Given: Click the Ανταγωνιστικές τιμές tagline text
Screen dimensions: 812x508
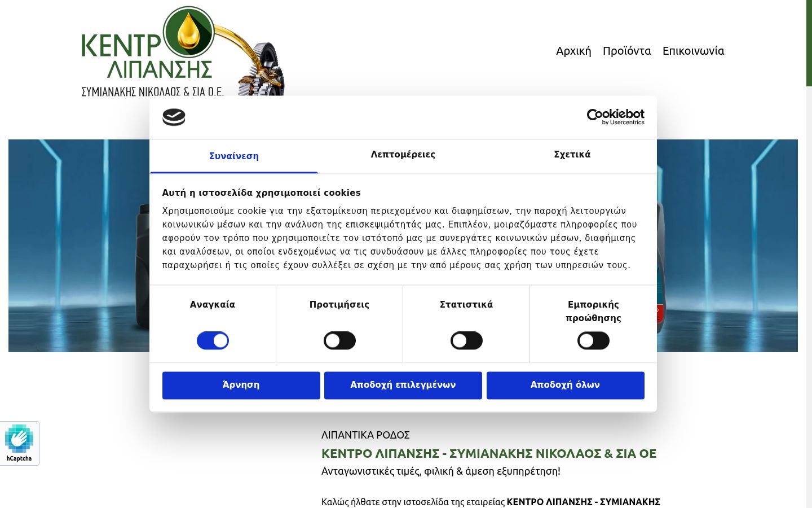Looking at the screenshot, I should pos(441,471).
